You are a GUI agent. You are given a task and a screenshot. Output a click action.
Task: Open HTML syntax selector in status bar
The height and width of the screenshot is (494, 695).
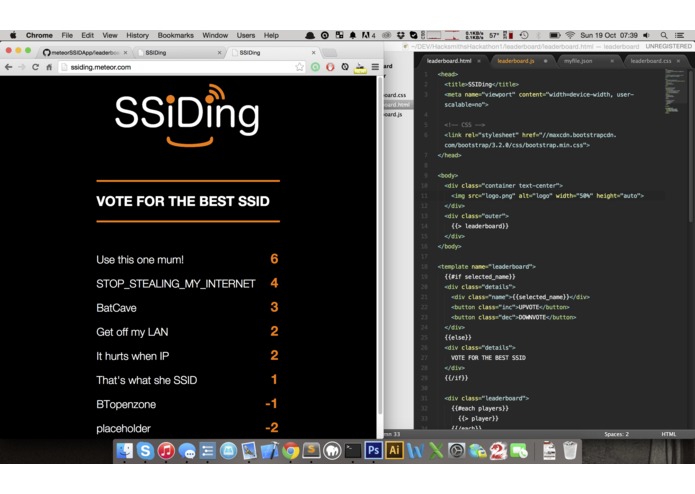(668, 434)
